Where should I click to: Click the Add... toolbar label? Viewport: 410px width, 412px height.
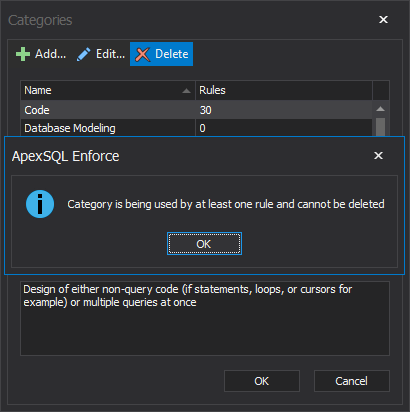(51, 54)
